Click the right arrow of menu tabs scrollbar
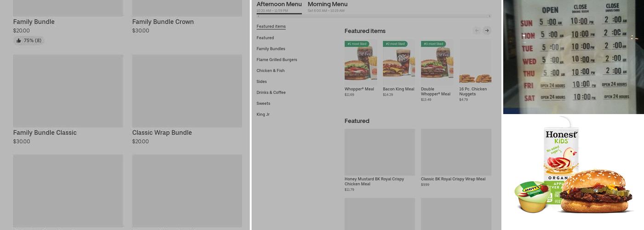Image resolution: width=644 pixels, height=230 pixels. [x=489, y=16]
